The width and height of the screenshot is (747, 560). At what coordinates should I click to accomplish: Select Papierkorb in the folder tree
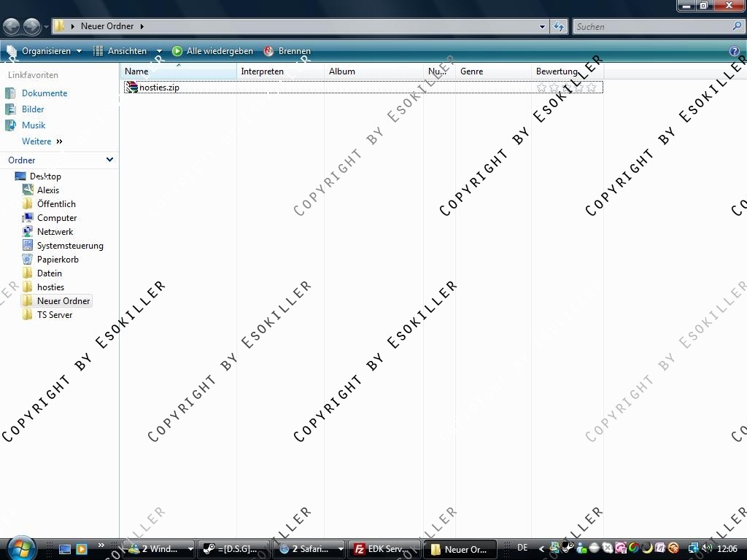click(58, 260)
